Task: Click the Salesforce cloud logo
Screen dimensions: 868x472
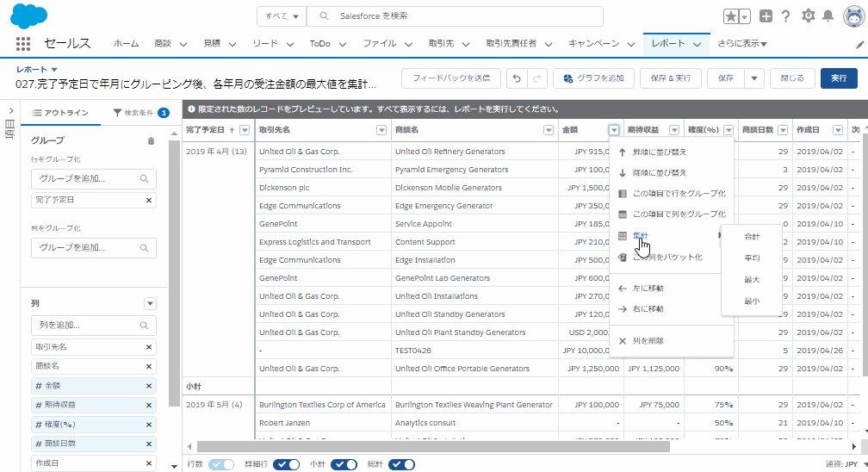Action: click(28, 16)
